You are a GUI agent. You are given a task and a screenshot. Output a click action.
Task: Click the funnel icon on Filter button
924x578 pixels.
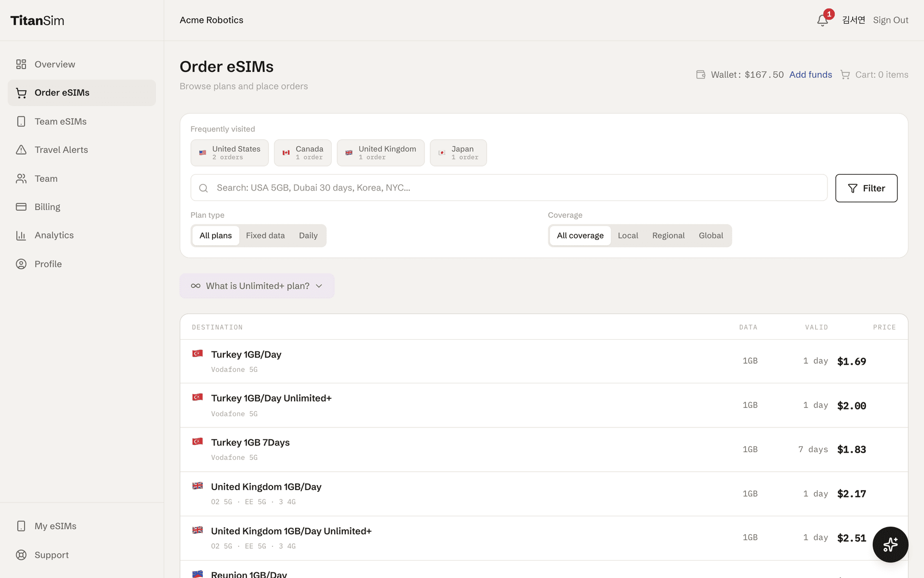(x=853, y=189)
